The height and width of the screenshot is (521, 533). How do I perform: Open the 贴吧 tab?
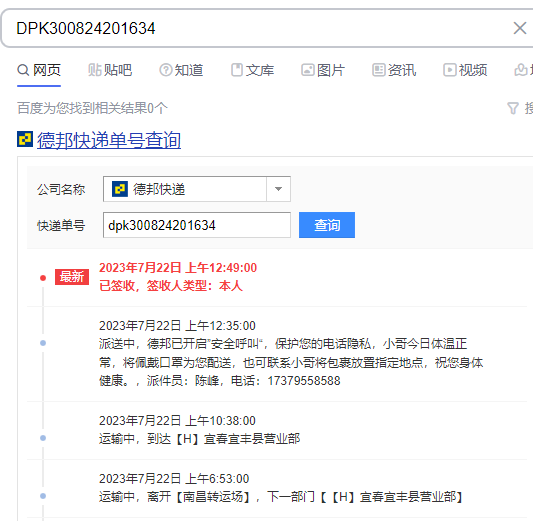click(x=110, y=70)
